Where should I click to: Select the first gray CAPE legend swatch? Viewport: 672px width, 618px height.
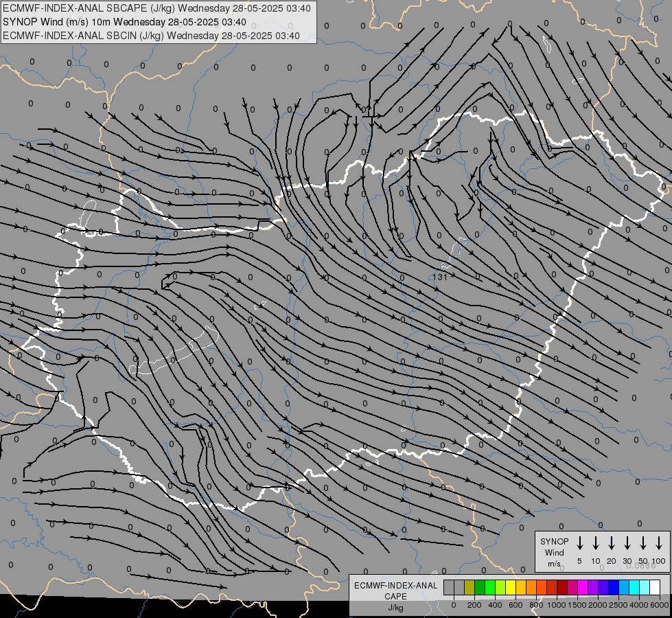pyautogui.click(x=449, y=588)
